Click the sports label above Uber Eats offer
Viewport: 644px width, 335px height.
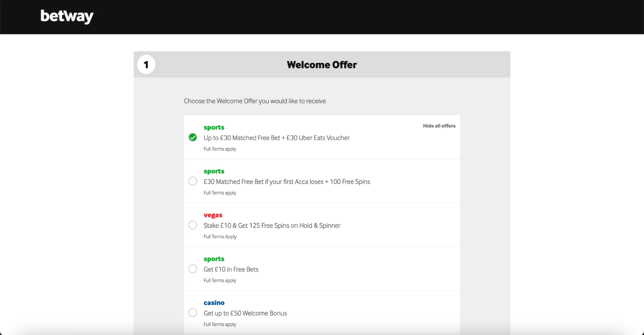[x=214, y=127]
